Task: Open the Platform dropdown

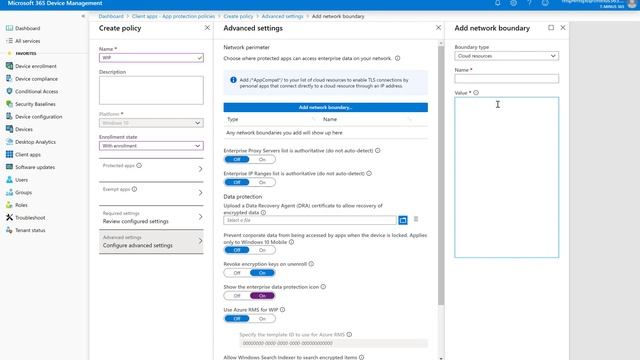Action: pos(151,123)
